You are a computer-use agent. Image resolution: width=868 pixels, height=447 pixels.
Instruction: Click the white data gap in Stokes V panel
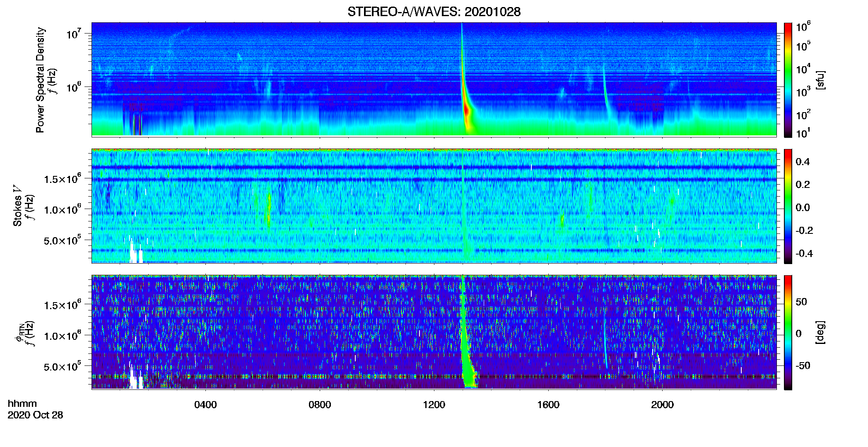point(135,251)
